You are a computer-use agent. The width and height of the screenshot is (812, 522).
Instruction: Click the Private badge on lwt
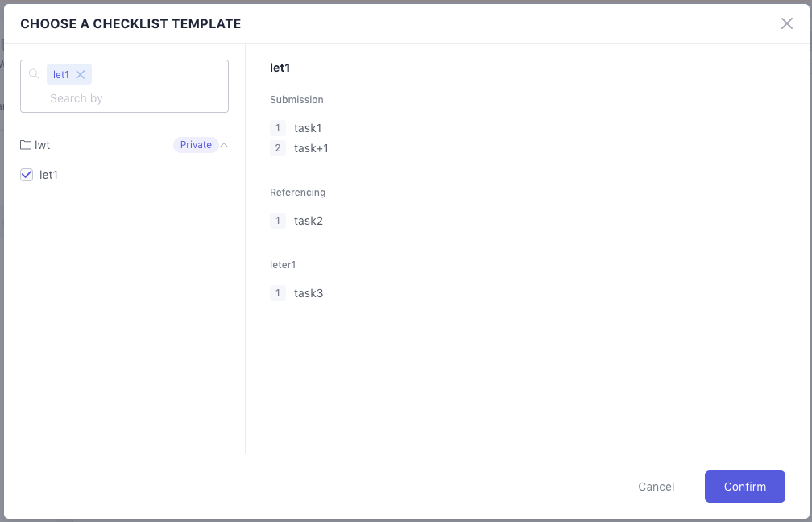point(196,145)
